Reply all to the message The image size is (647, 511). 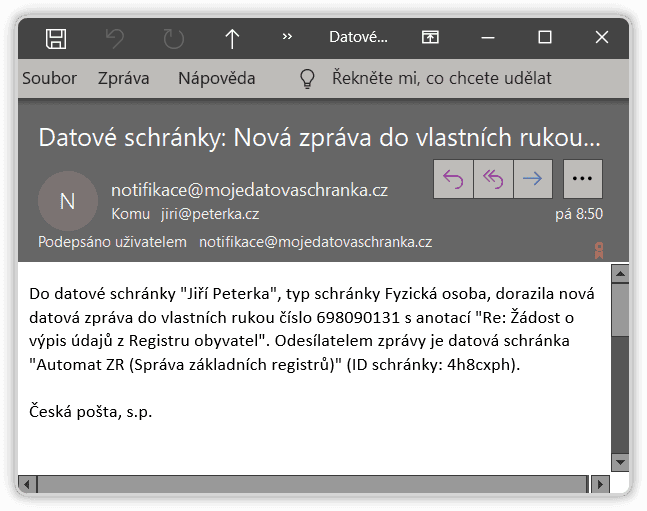tap(493, 179)
